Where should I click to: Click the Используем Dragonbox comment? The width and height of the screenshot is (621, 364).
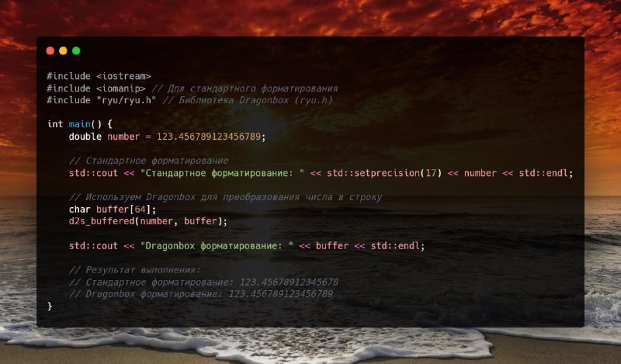pyautogui.click(x=225, y=197)
